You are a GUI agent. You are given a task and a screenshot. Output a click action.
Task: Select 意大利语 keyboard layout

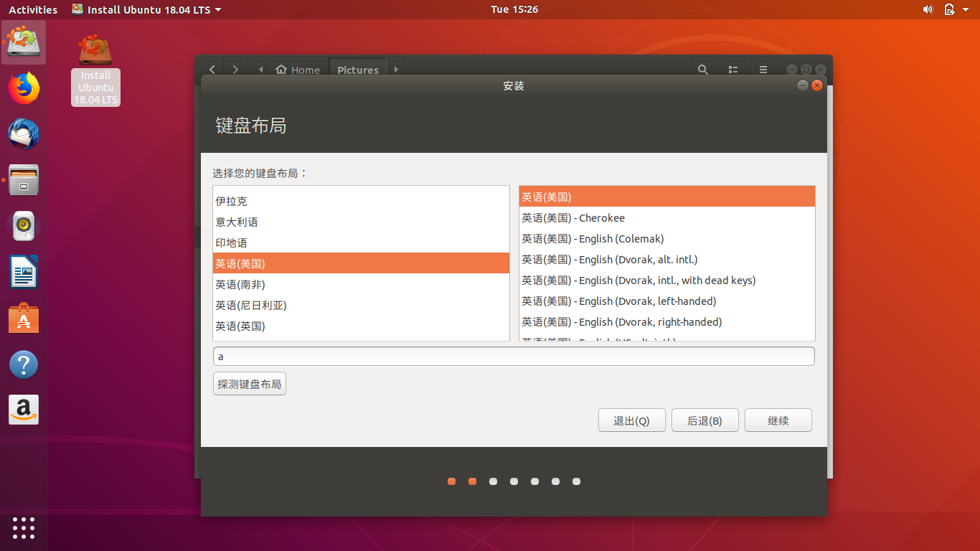click(x=362, y=222)
